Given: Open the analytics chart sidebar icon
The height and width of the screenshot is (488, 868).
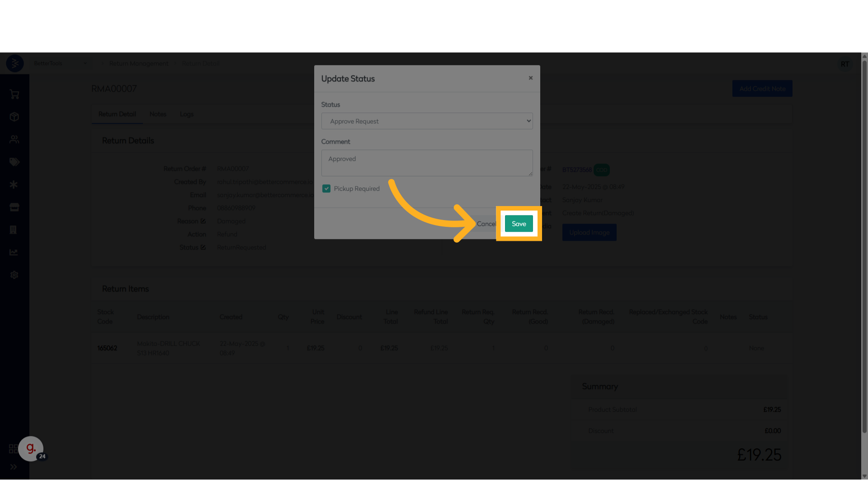Looking at the screenshot, I should click(14, 252).
